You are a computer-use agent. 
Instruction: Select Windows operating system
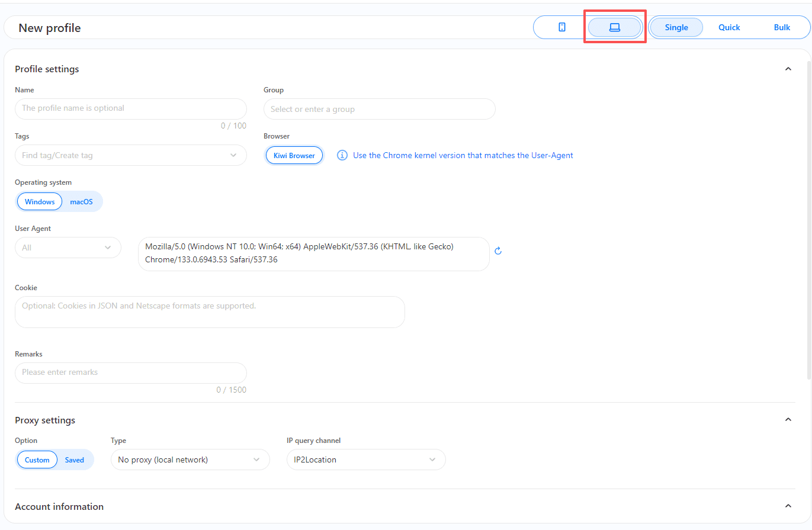pos(40,201)
